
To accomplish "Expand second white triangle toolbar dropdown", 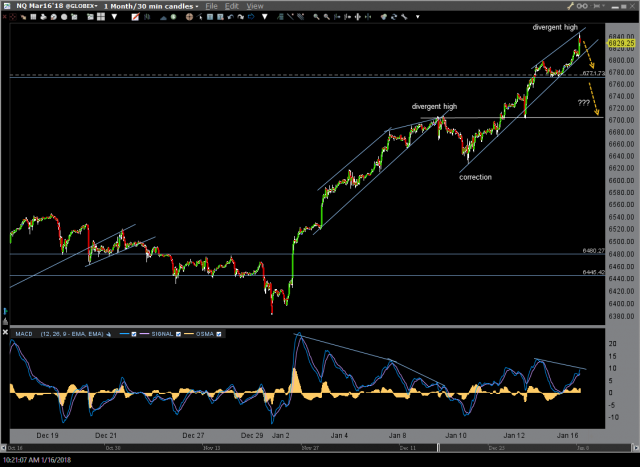I will coord(265,17).
